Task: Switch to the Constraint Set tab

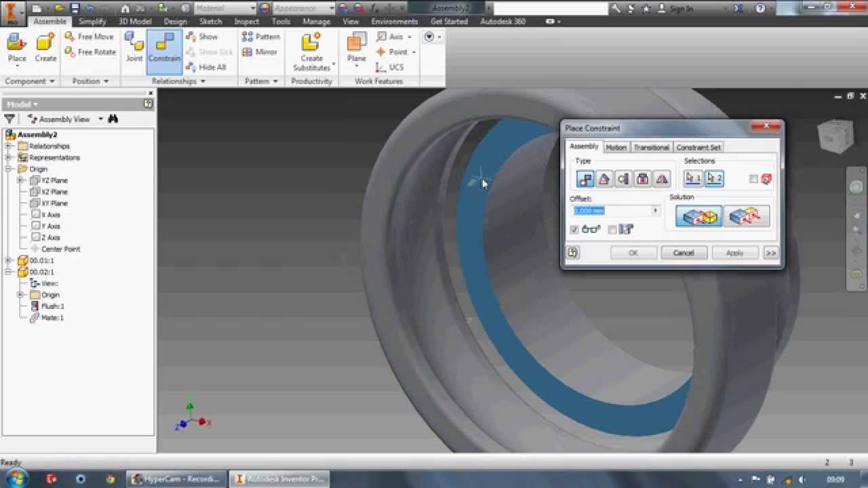Action: (x=698, y=147)
